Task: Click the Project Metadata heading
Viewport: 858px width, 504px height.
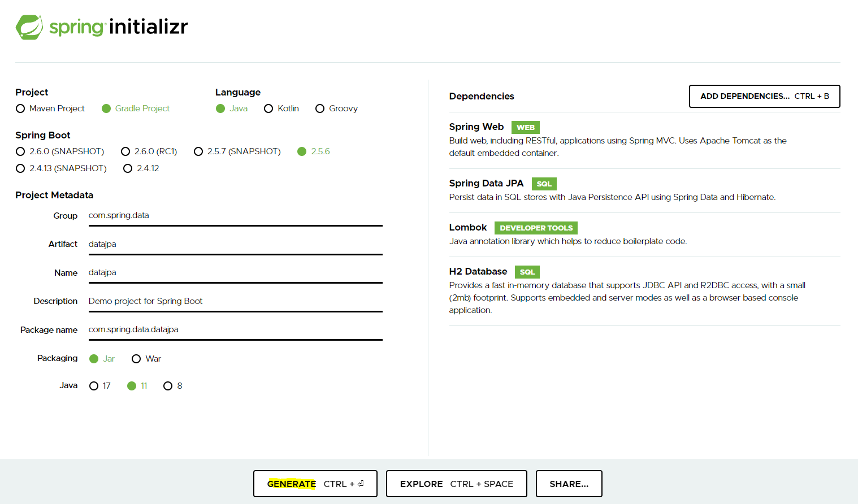Action: [x=54, y=195]
